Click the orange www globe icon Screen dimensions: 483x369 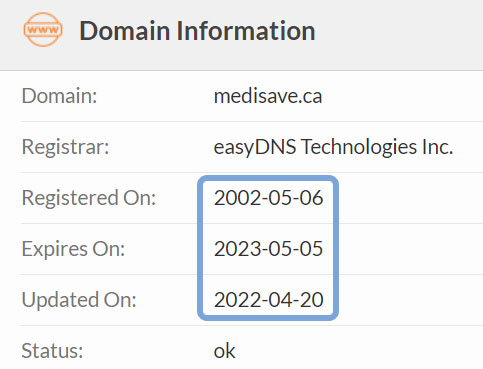click(43, 29)
